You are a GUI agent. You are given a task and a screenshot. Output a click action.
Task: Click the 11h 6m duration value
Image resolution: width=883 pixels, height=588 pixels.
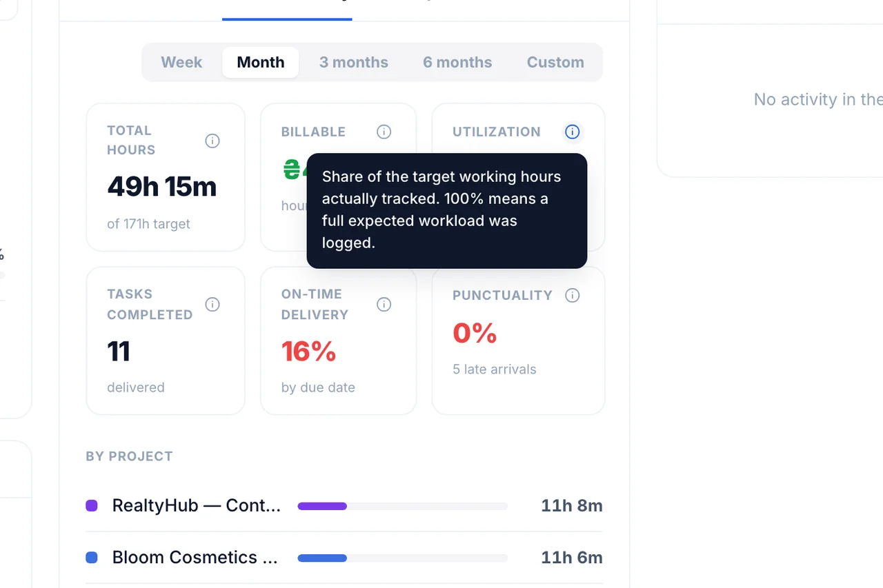(572, 558)
